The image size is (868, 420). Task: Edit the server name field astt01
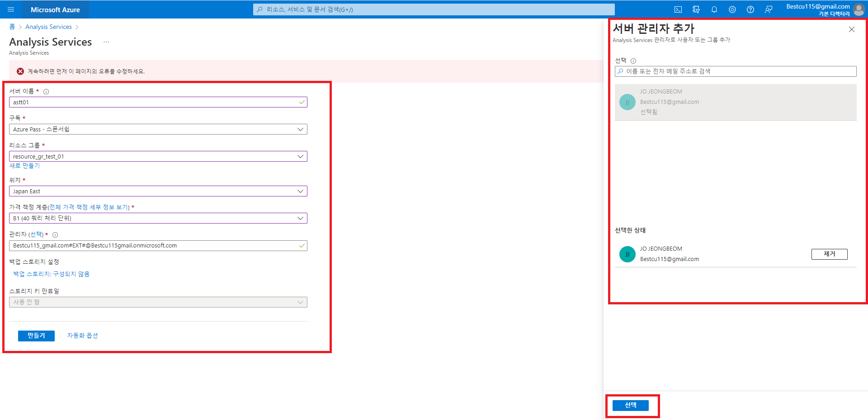click(x=158, y=102)
